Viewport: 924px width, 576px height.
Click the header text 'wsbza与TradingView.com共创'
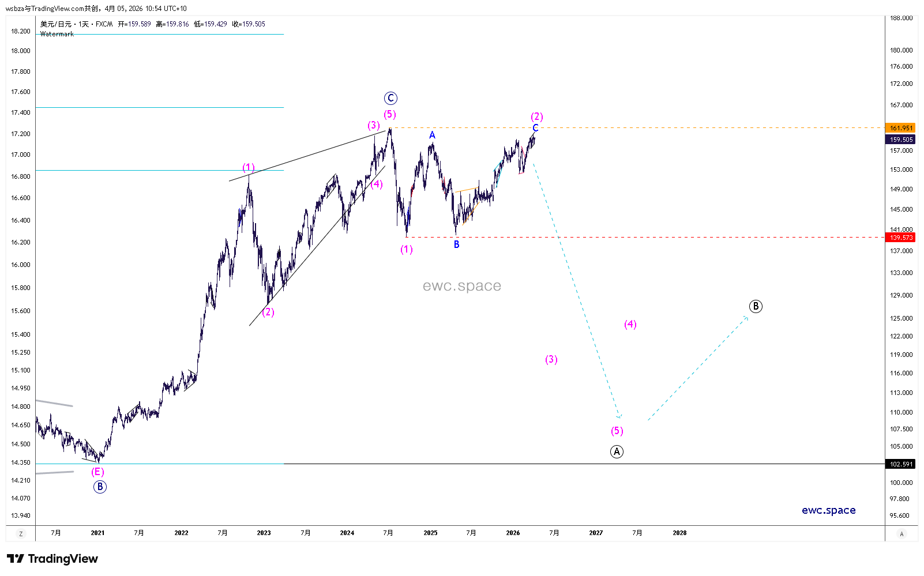[52, 9]
